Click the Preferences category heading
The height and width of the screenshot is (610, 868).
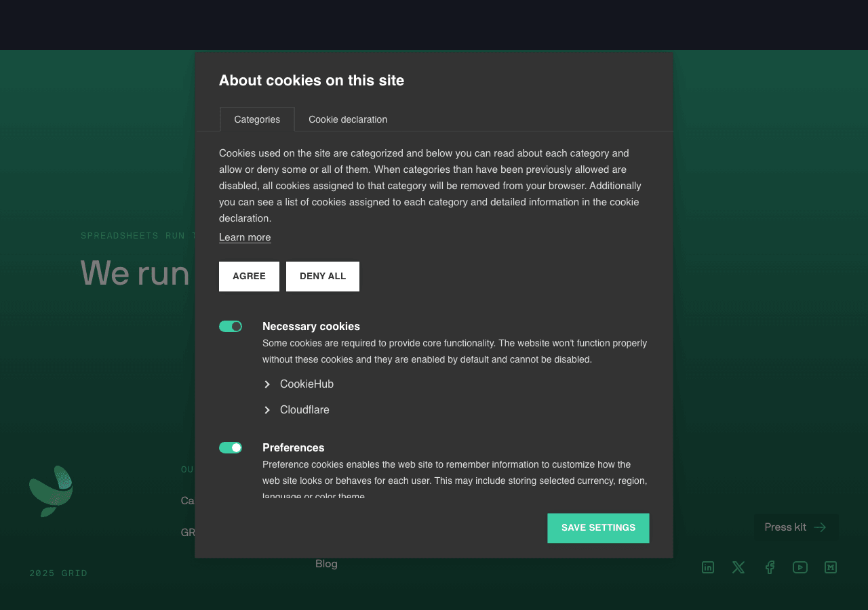[x=294, y=448]
